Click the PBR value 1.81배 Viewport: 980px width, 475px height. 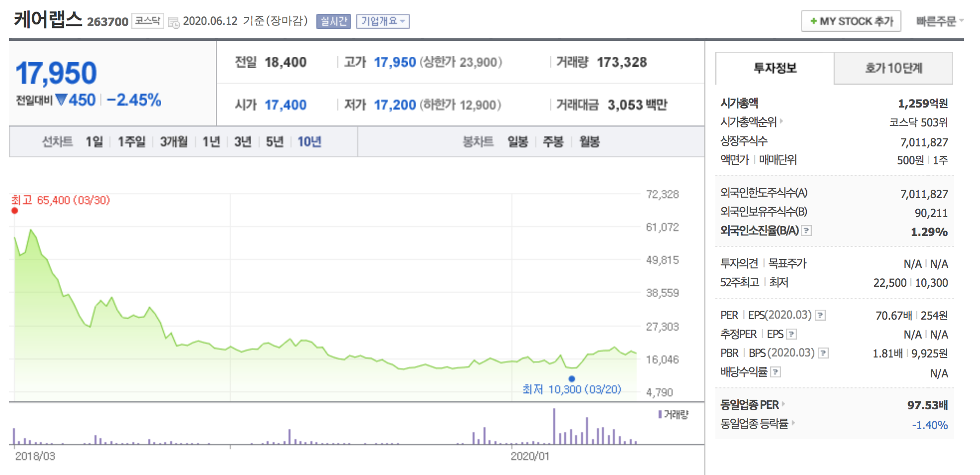887,354
